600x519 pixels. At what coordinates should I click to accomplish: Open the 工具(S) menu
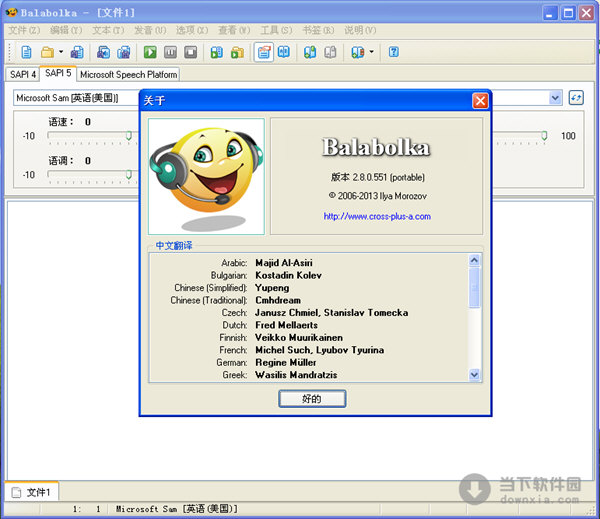[276, 30]
